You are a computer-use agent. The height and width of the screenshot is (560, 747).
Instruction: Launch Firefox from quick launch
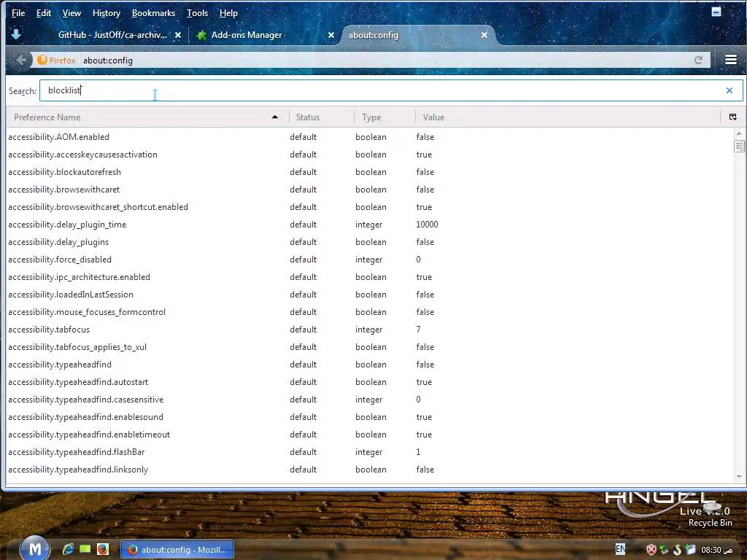(103, 549)
